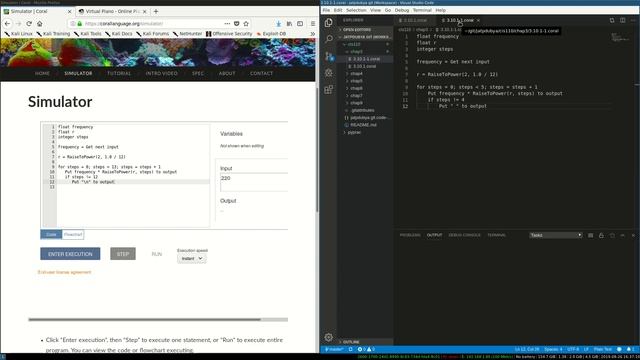640x360 pixels.
Task: Open the VS Code Manage gear menu
Action: pos(329,337)
